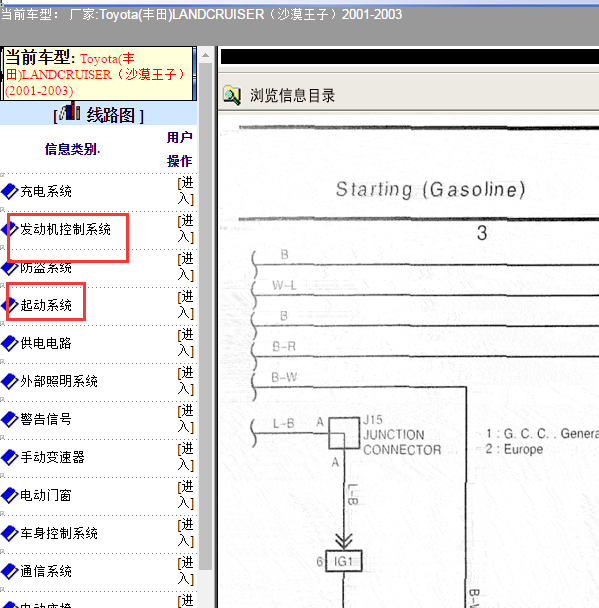Click [进入] for 电动门窗
This screenshot has height=608, width=599.
click(186, 495)
